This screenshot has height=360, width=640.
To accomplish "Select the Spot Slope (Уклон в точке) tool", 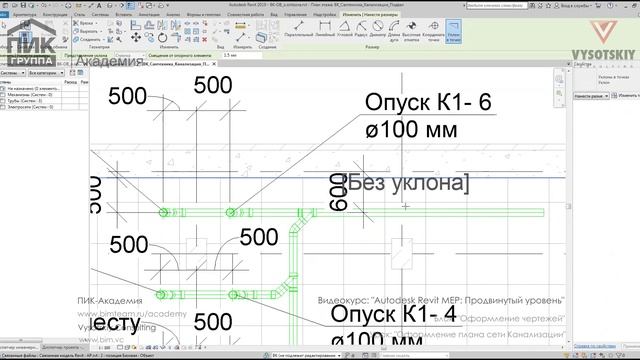I will click(453, 31).
